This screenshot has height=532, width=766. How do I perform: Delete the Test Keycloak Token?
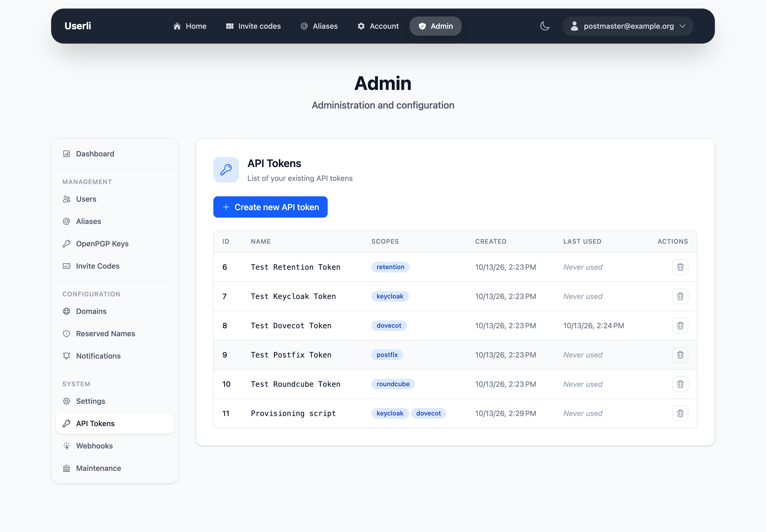point(680,296)
